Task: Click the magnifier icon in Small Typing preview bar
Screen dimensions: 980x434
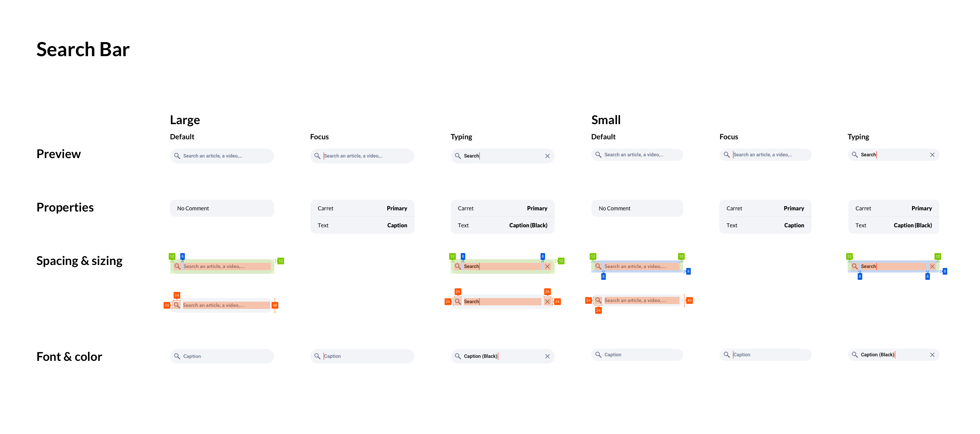Action: click(x=854, y=155)
